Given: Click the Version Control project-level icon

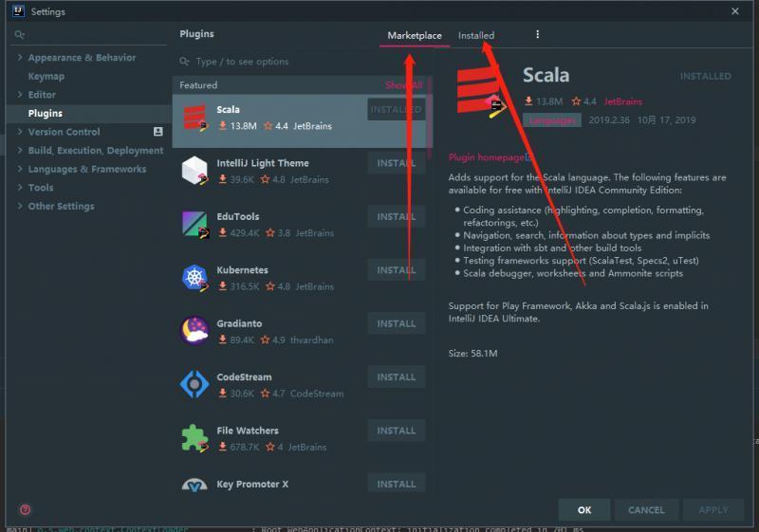Looking at the screenshot, I should [x=158, y=132].
